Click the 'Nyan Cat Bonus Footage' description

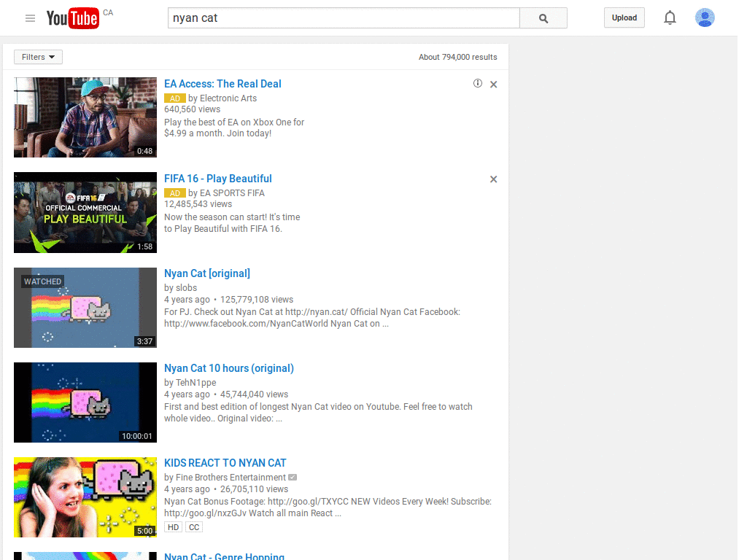click(x=328, y=507)
